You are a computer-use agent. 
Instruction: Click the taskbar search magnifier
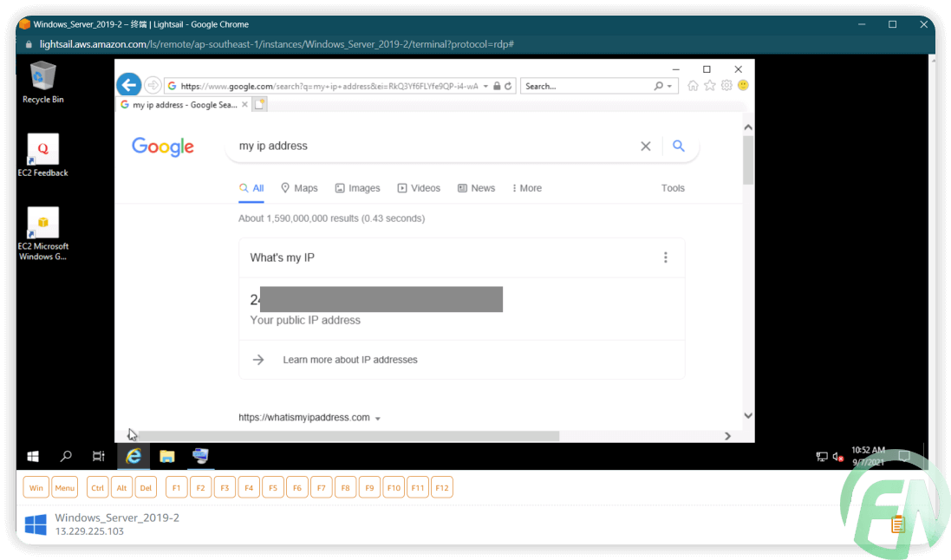(66, 456)
